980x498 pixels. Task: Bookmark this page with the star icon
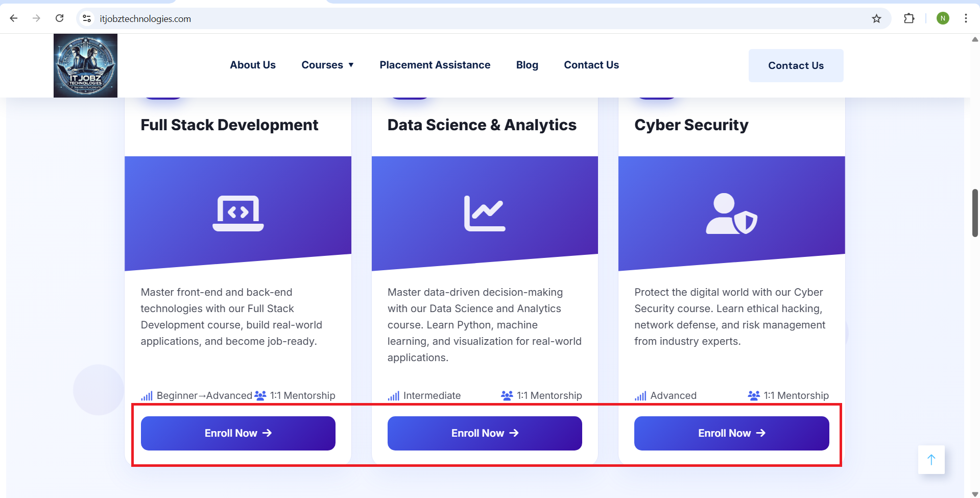876,19
